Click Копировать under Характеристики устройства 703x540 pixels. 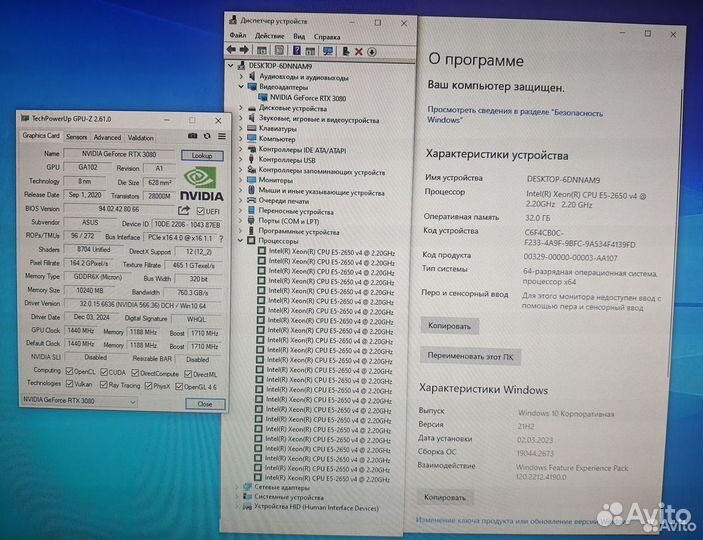tap(449, 326)
